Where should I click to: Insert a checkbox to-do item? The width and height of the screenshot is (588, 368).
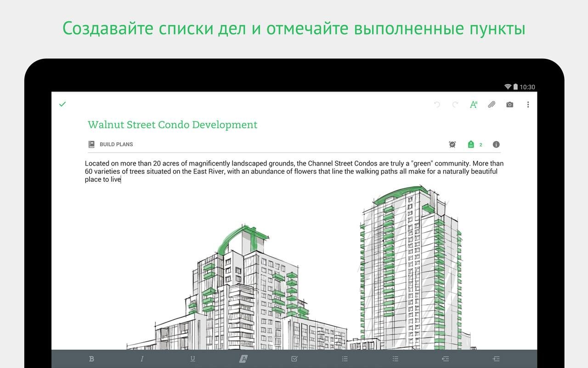point(294,359)
